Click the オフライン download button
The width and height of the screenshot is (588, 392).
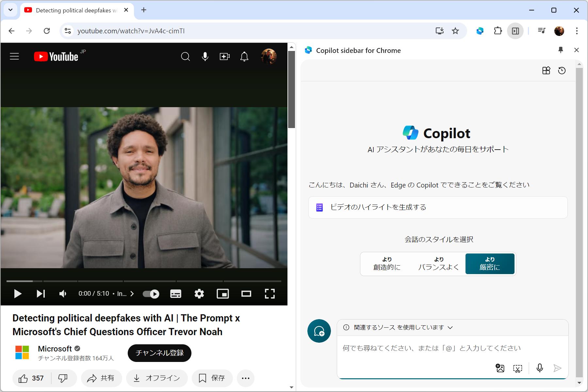point(157,378)
